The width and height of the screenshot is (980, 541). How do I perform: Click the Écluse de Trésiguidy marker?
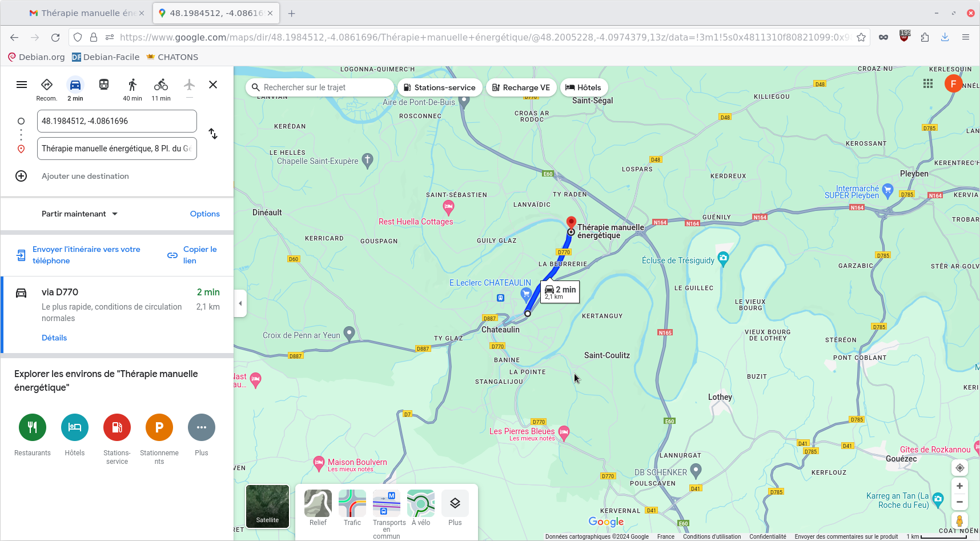coord(724,259)
